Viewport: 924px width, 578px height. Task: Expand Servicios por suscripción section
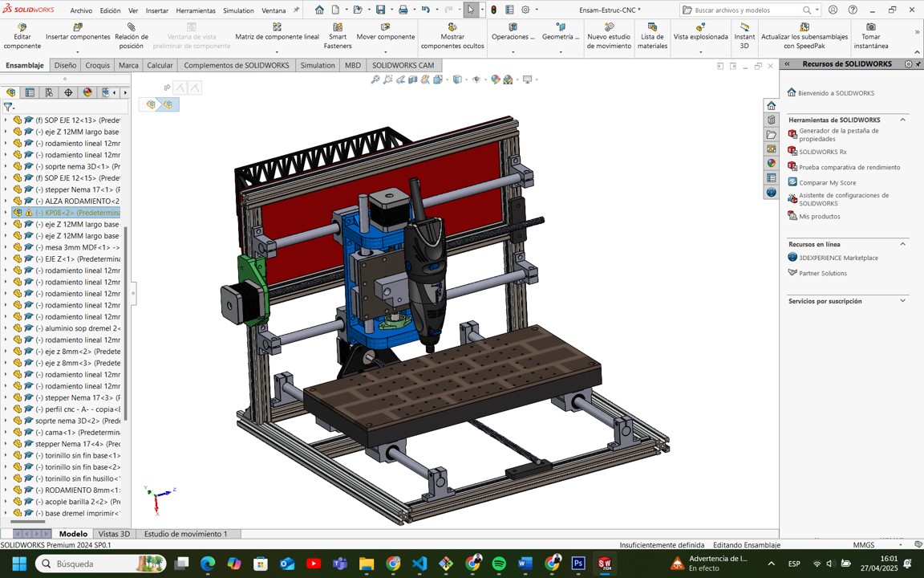point(903,301)
